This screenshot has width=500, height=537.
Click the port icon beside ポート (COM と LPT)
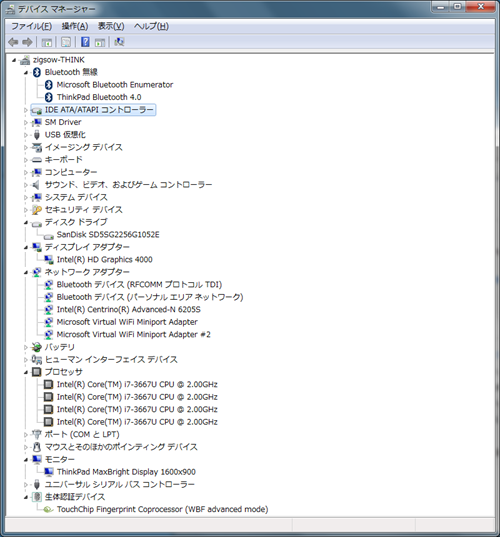(36, 434)
